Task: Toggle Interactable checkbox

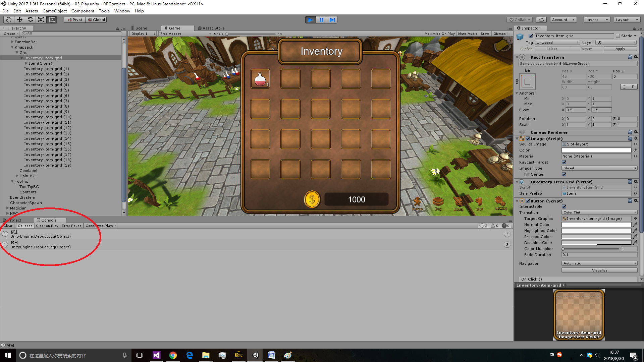Action: (564, 206)
